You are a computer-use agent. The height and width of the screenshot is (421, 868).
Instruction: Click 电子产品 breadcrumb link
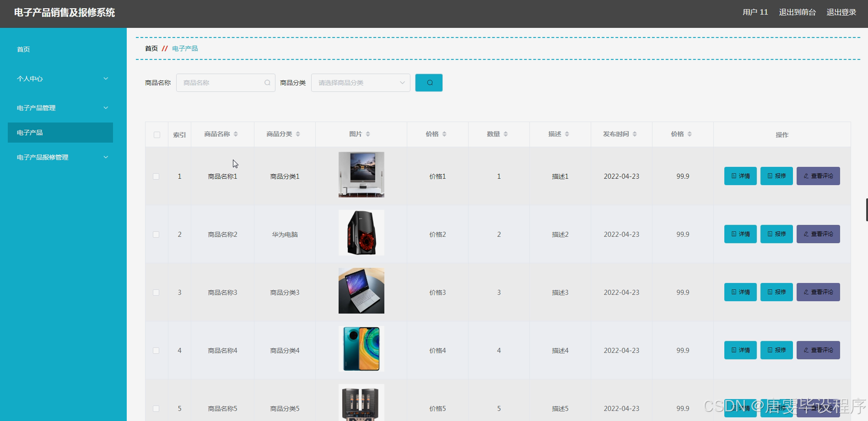185,48
